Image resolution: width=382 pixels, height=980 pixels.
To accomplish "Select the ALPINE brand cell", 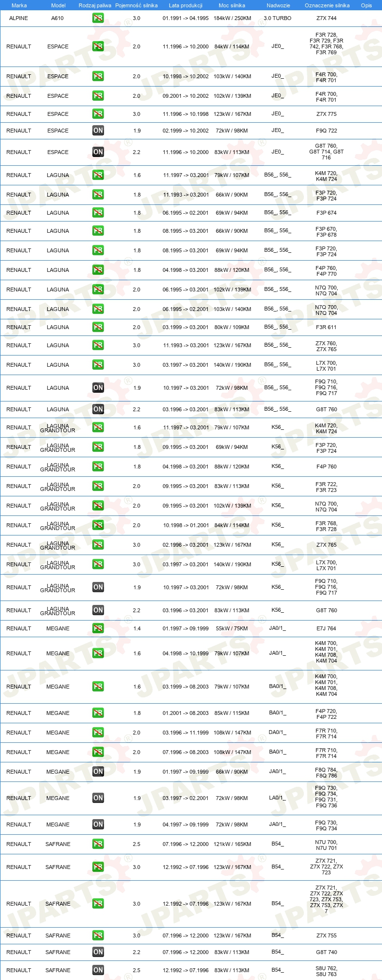I will click(x=19, y=18).
